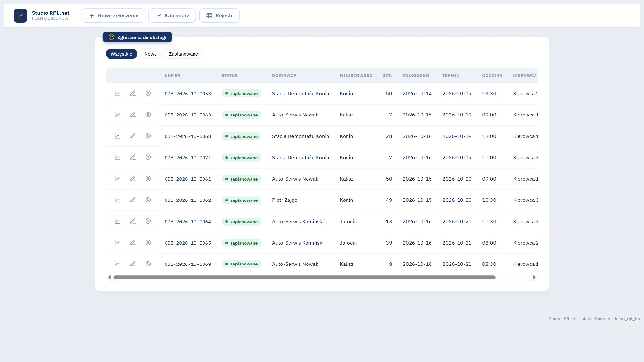Click the request number ODB-2026-10-0053
This screenshot has height=362, width=644.
tap(188, 94)
